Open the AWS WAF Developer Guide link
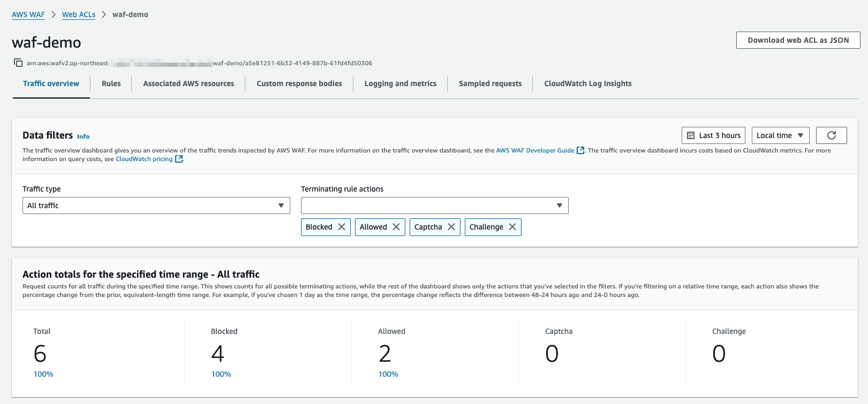The width and height of the screenshot is (868, 404). 540,150
